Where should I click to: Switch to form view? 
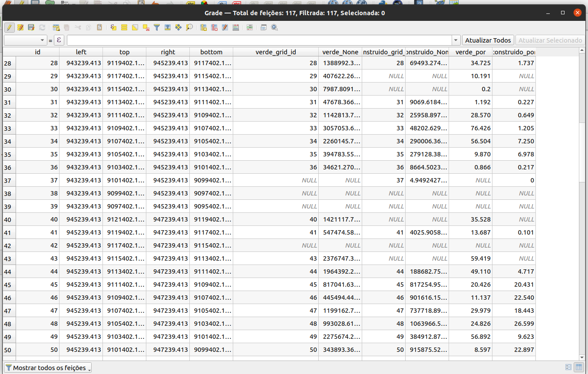pos(568,367)
